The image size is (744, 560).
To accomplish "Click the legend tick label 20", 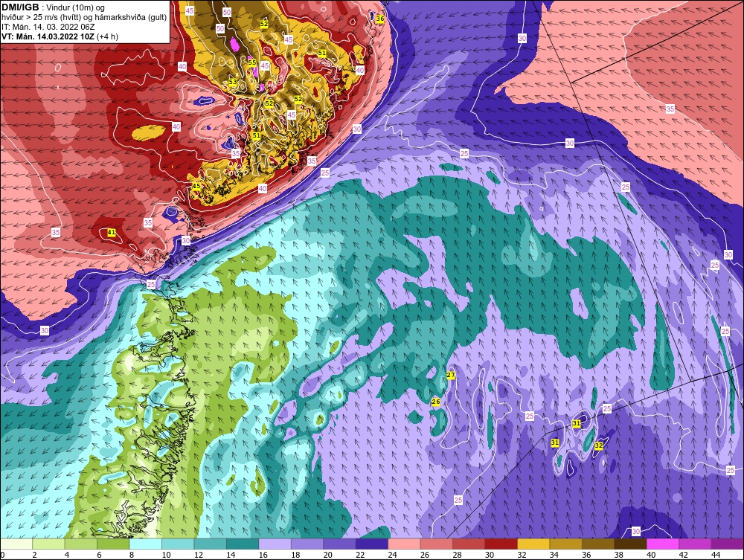I will coord(327,555).
